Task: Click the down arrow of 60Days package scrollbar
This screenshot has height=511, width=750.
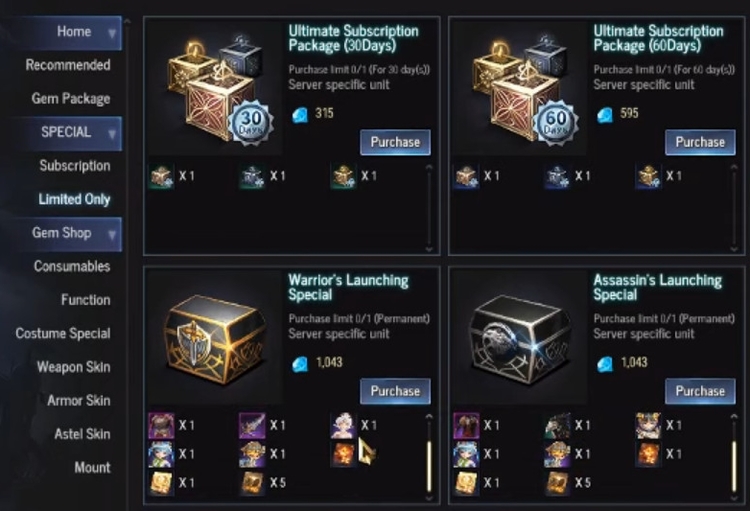Action: coord(734,249)
